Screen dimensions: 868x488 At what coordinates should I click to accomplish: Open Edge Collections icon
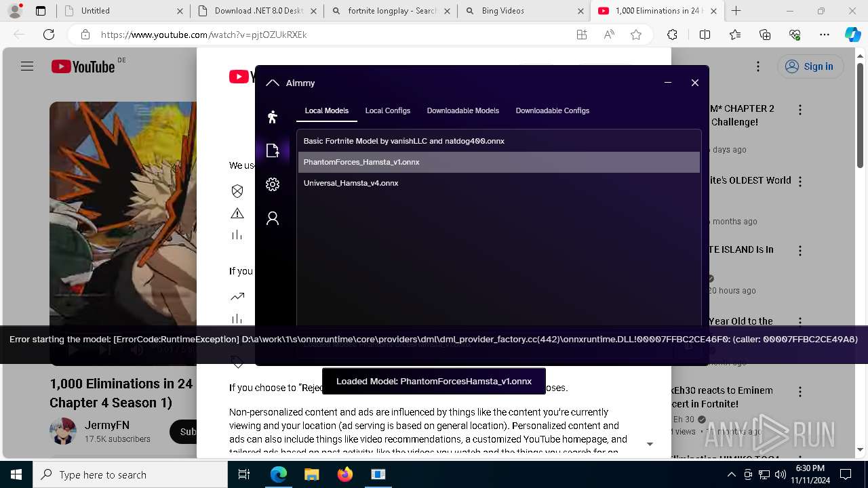pyautogui.click(x=765, y=35)
